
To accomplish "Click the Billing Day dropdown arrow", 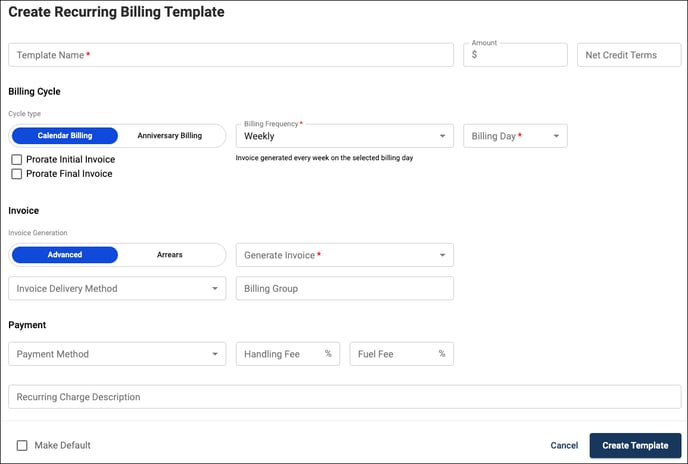I will pos(556,136).
